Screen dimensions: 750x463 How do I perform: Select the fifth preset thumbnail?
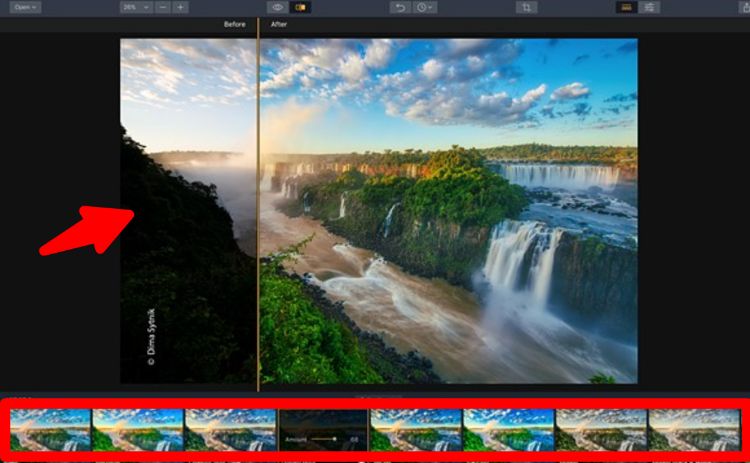point(416,430)
